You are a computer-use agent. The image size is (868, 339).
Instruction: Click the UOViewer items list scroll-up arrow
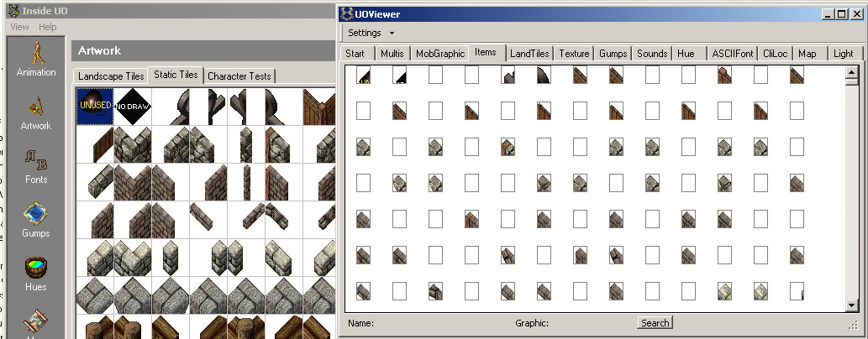click(851, 72)
